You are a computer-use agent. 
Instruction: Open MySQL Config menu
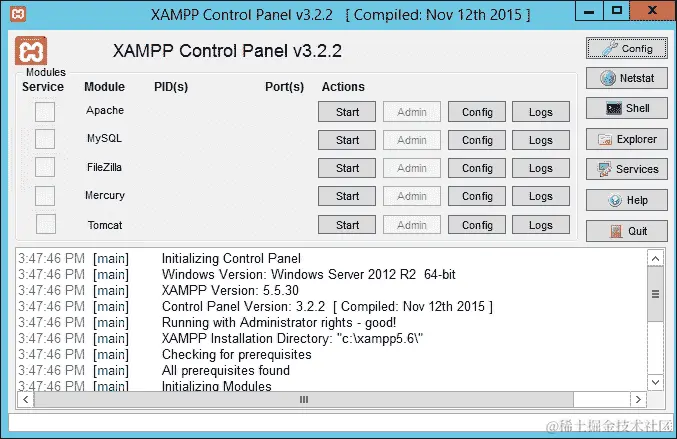point(477,140)
